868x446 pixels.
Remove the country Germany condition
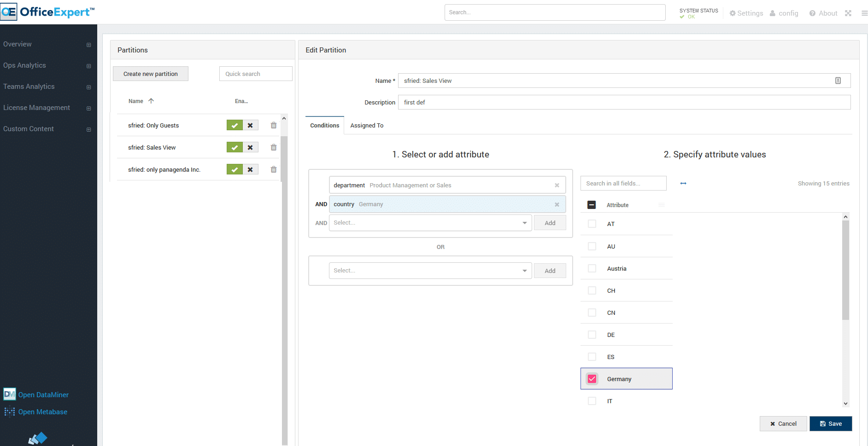coord(557,204)
